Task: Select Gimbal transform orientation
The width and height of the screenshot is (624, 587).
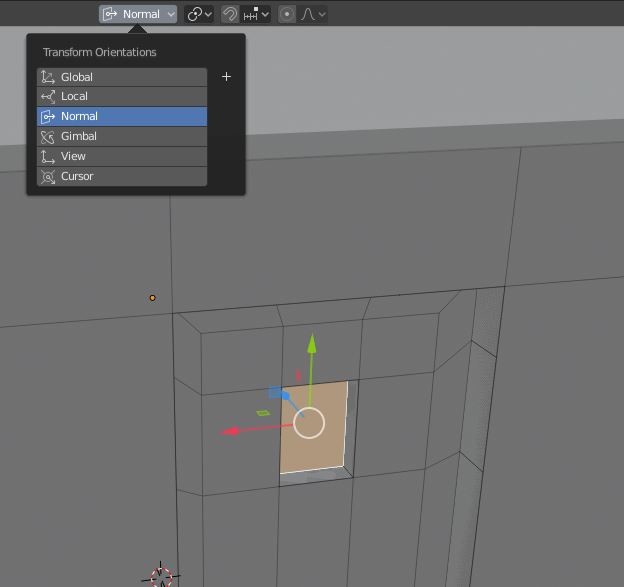Action: coord(122,136)
